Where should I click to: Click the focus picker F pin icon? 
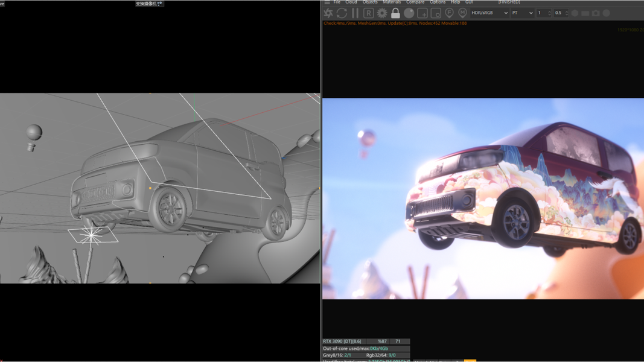[x=449, y=13]
